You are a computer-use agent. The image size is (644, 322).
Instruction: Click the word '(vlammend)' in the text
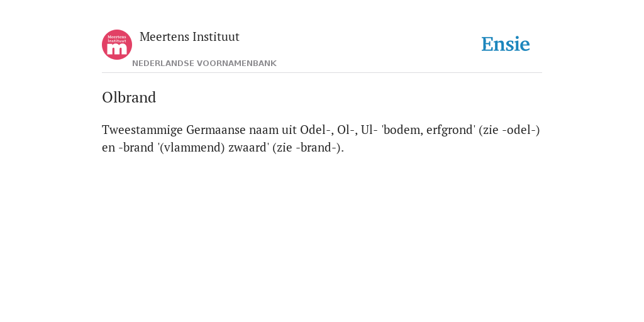point(191,147)
